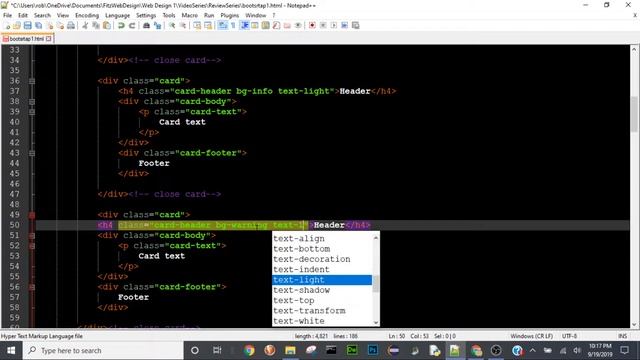
Task: Click the UTF-8 encoding status entry
Action: pyautogui.click(x=569, y=336)
